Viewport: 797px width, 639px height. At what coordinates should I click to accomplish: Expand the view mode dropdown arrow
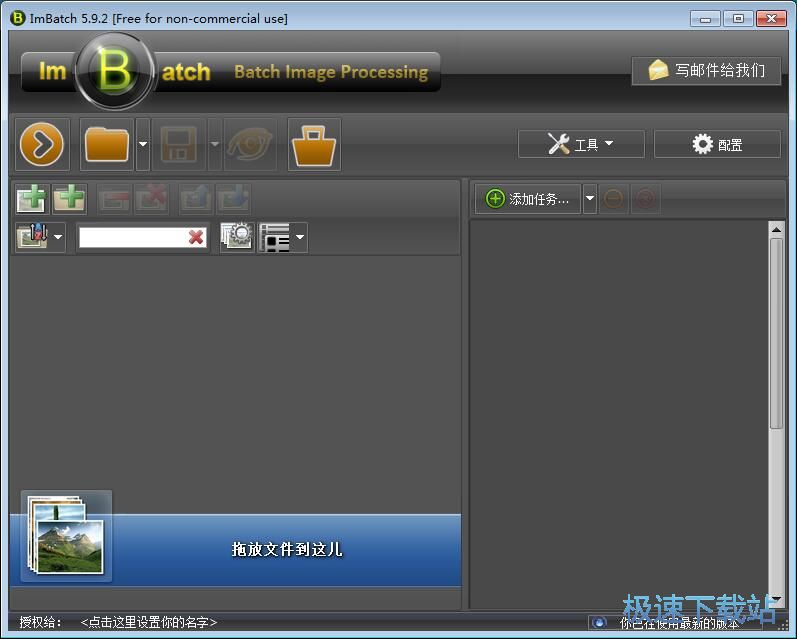(x=300, y=237)
